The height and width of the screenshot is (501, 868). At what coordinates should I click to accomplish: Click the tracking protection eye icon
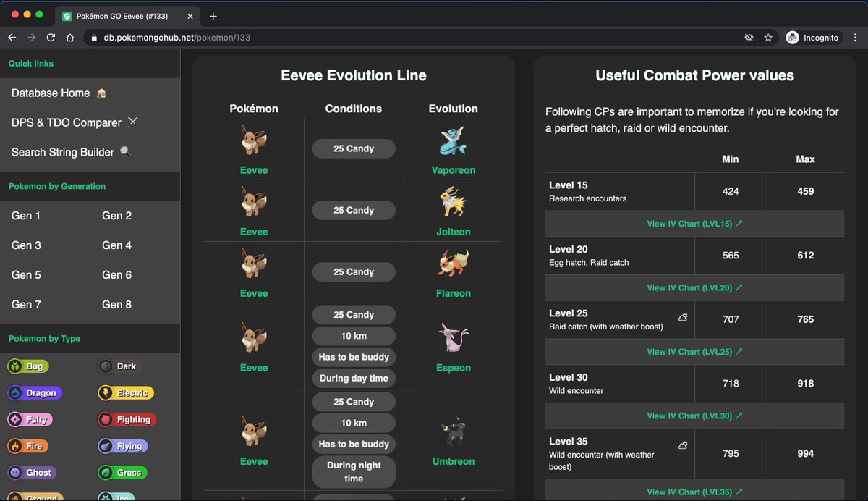749,38
